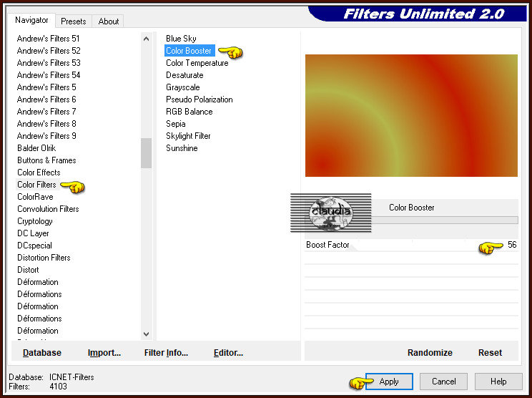Select Andrew's Filters 53 category
Viewport: 532px width, 398px height.
(49, 63)
